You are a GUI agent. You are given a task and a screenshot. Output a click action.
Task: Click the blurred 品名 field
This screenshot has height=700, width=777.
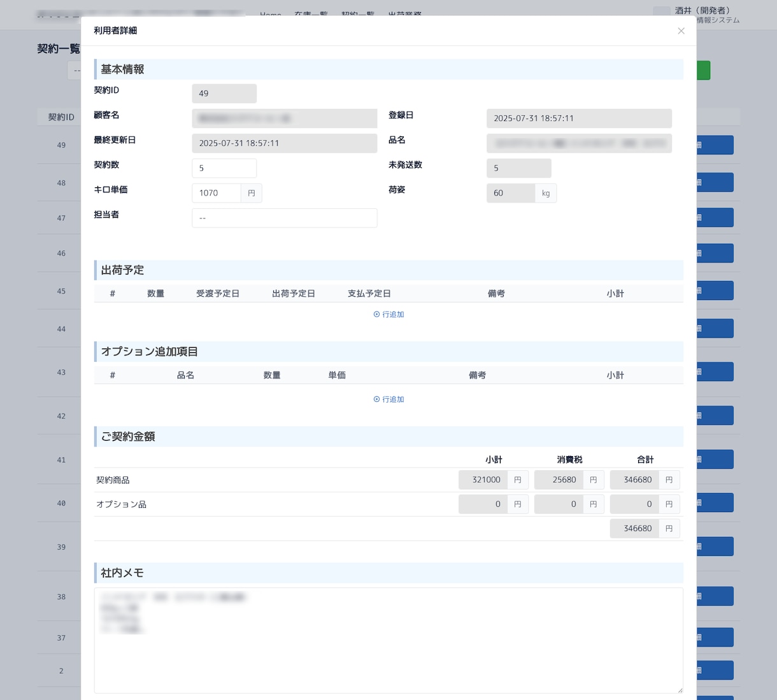(x=579, y=143)
